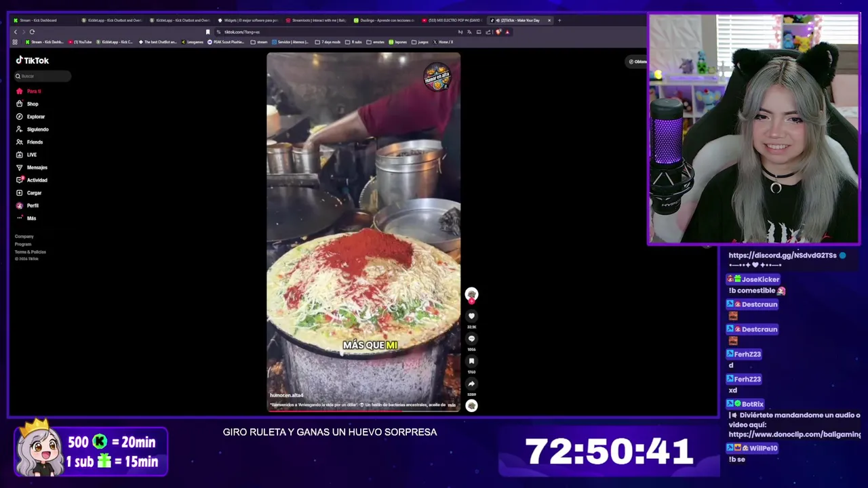Go to Explorar page

(31, 117)
